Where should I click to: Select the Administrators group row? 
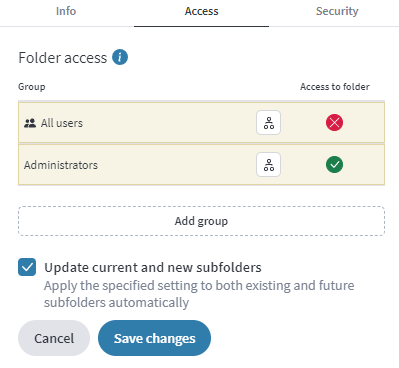(x=201, y=165)
